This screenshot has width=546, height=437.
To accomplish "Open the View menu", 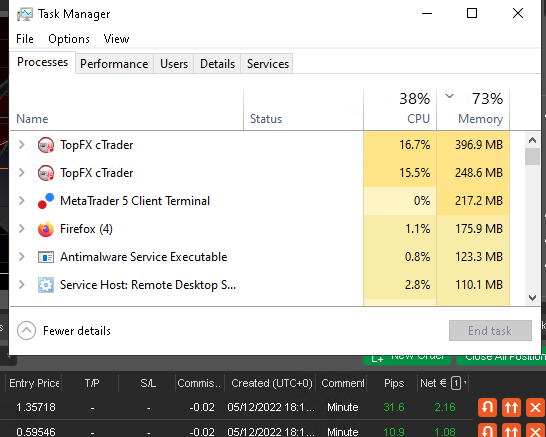I will pos(116,39).
